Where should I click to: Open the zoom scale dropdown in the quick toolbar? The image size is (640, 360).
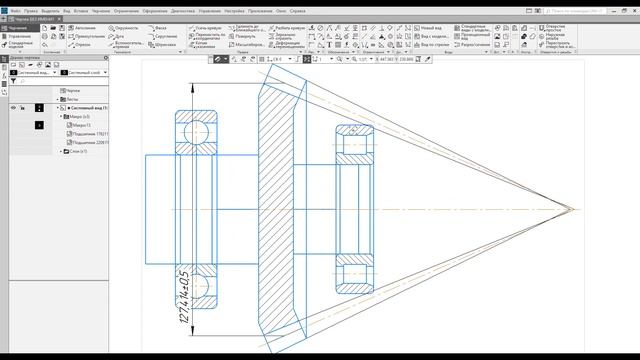371,59
